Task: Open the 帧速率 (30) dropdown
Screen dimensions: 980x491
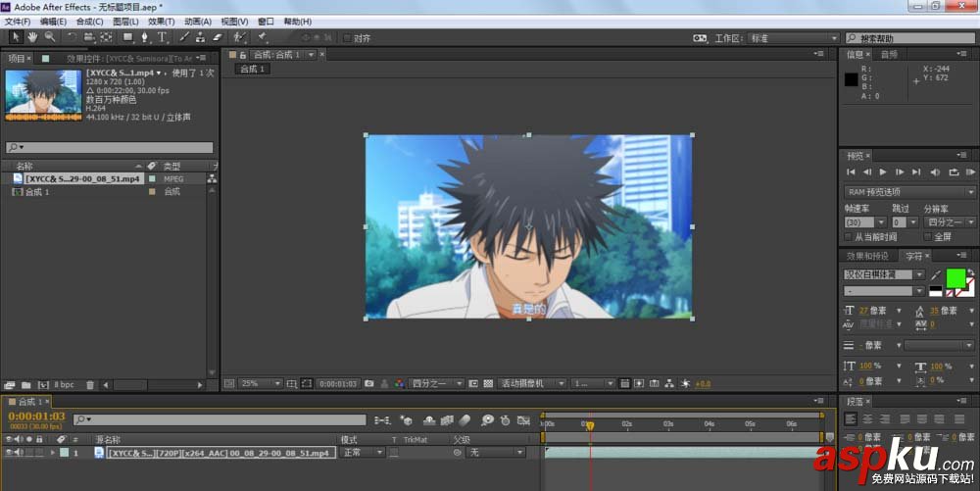Action: (865, 222)
